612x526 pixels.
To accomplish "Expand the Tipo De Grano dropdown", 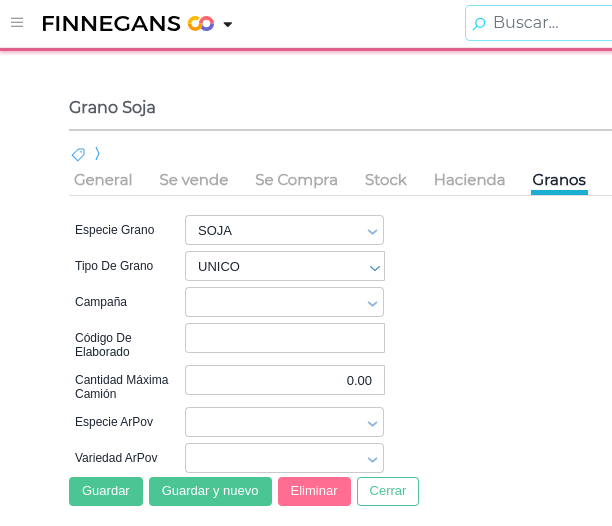I will [x=284, y=266].
